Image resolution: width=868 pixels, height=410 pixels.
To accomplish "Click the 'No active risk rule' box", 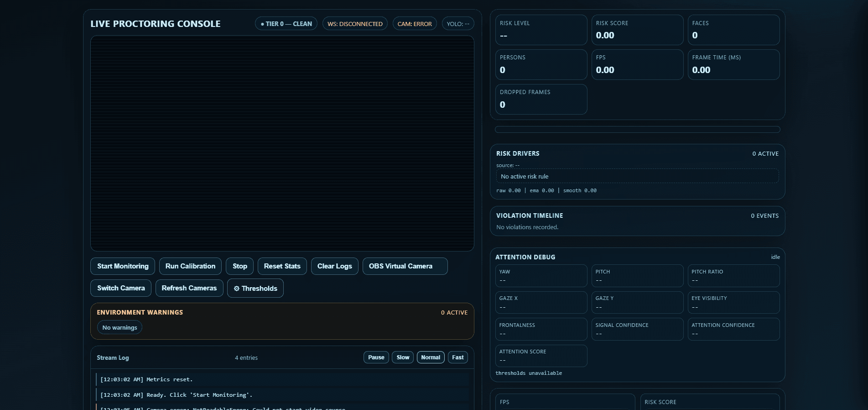I will coord(638,176).
